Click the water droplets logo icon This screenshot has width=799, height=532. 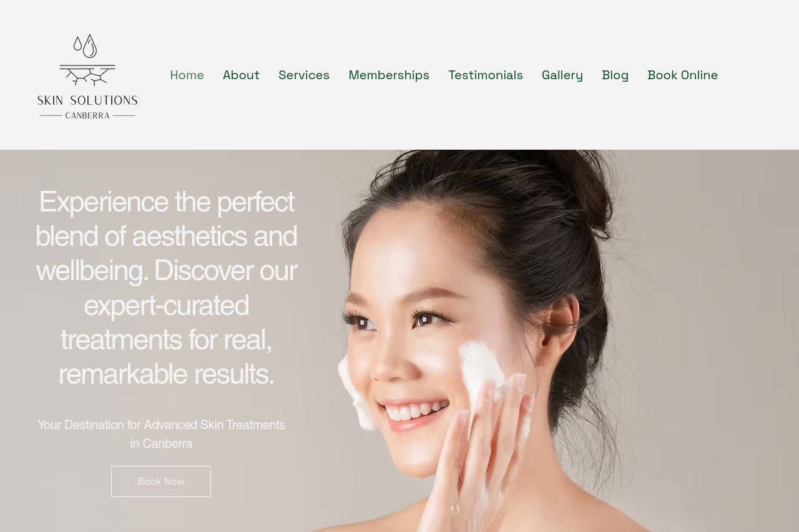tap(86, 46)
